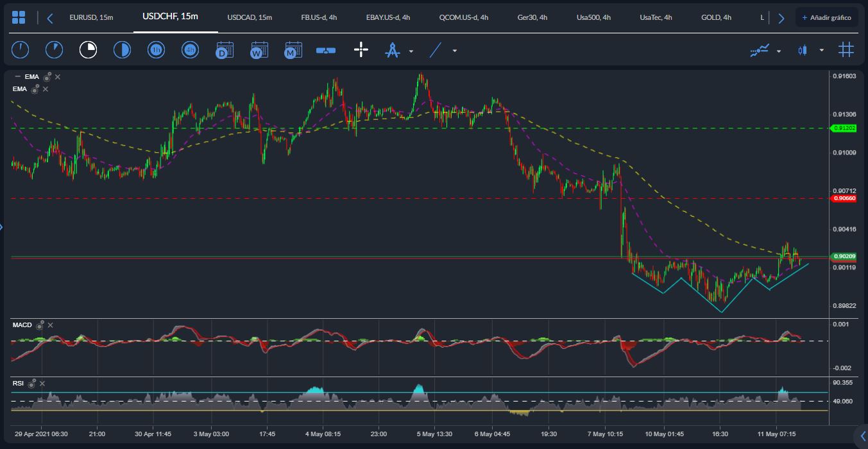Expand the indicators dropdown arrow
Viewport: 868px width, 449px height.
coord(779,51)
